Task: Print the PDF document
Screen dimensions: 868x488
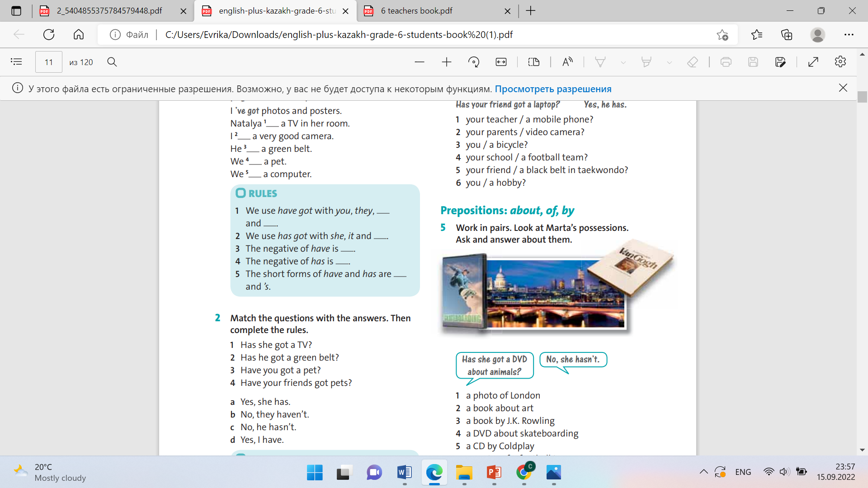Action: tap(726, 62)
